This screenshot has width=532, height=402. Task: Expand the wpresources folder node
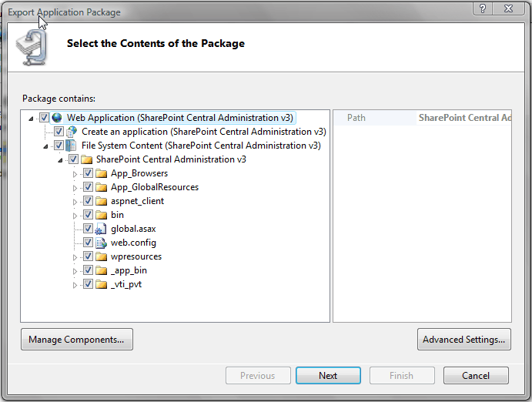tap(75, 257)
